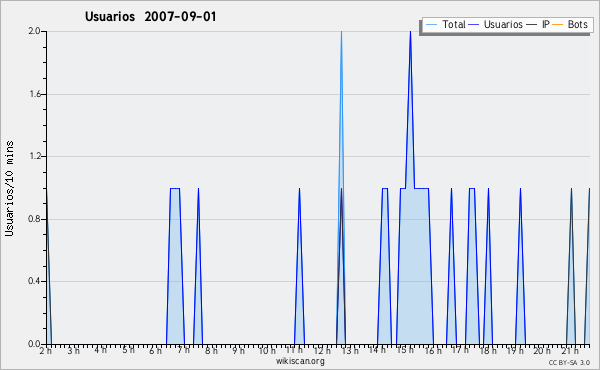Click the Usuarios legend entry
This screenshot has height=370, width=600.
tap(496, 24)
